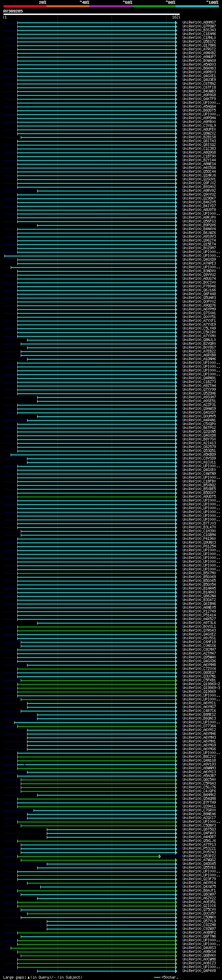222x980 pixels.
Task: Select alignment bar for UniRef100_P61254
Action: (97, 546)
